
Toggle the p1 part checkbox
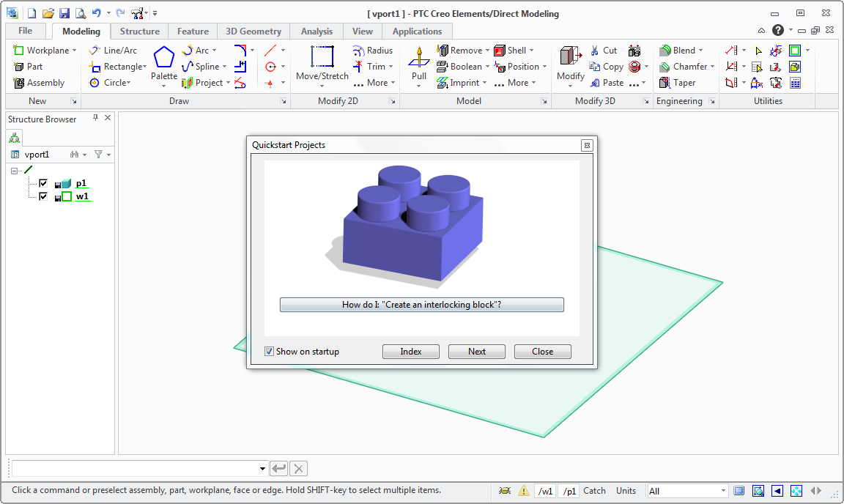(x=43, y=183)
